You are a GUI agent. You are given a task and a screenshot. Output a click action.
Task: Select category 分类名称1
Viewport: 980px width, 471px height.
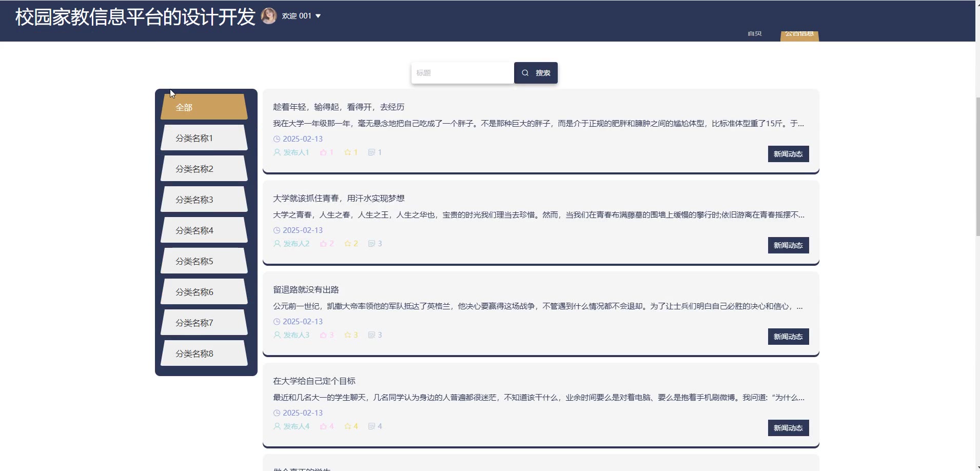click(204, 138)
